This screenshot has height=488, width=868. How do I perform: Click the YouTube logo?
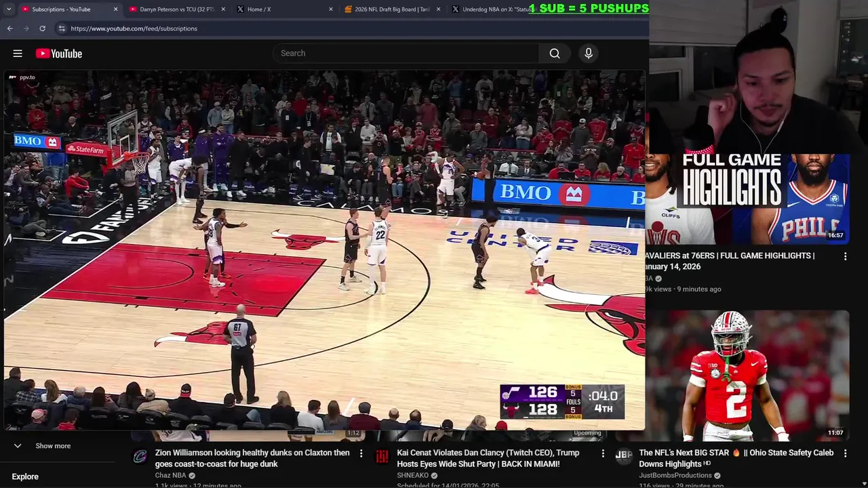59,54
